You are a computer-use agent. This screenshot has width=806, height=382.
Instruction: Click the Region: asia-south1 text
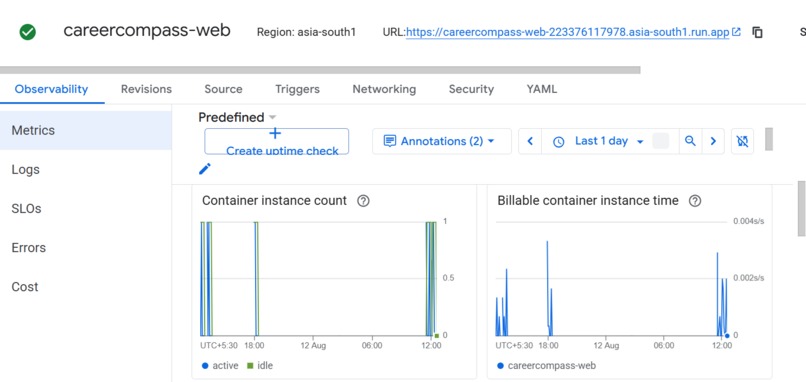point(306,32)
